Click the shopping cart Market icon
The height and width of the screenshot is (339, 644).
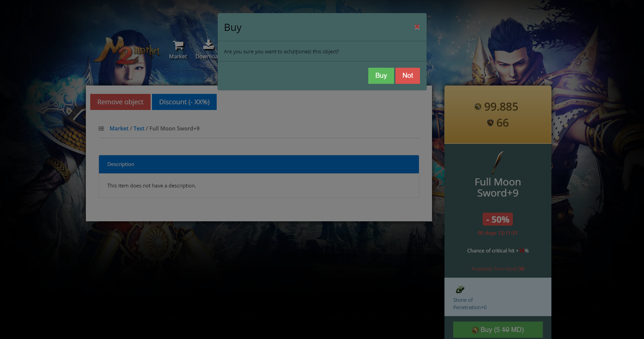point(178,45)
